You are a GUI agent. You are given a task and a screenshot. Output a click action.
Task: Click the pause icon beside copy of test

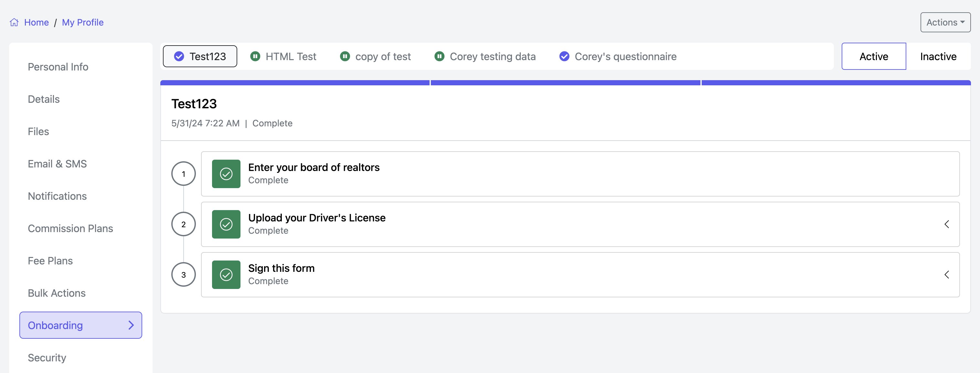click(x=345, y=56)
